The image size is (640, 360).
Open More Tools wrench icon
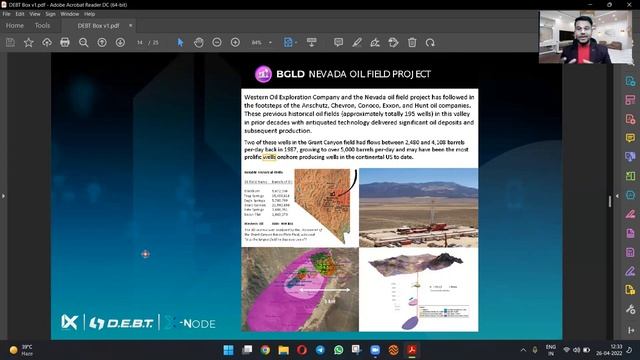click(630, 309)
